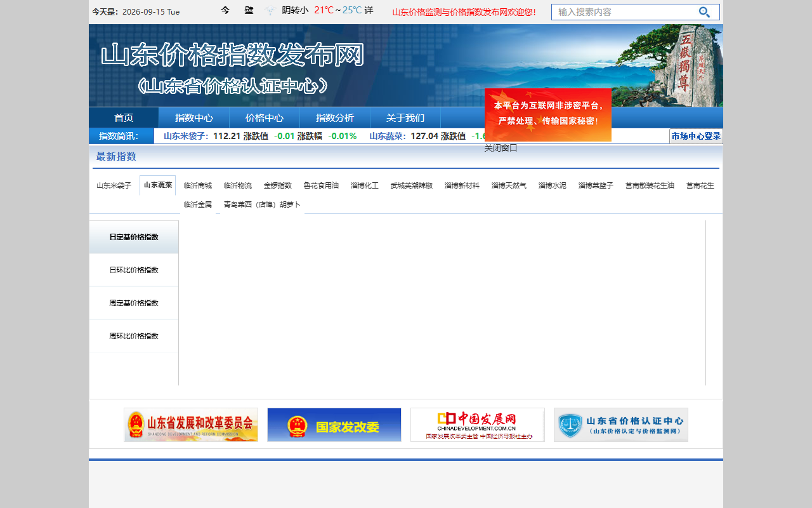Select the 莒南散装花生油 index tab
Screen dimensions: 812x508
[x=650, y=185]
